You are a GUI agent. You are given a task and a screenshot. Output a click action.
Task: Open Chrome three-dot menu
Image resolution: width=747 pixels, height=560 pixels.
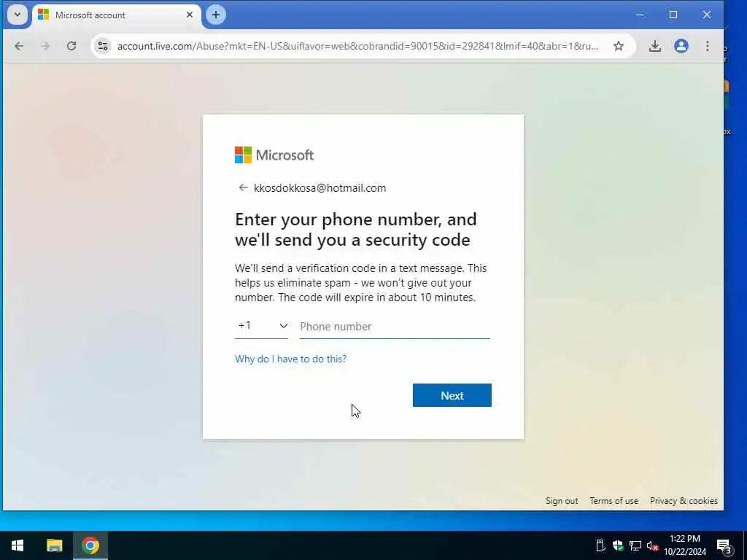pyautogui.click(x=708, y=46)
